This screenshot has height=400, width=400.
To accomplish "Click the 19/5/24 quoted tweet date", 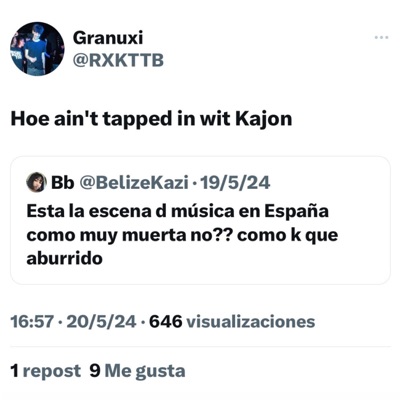I will (234, 183).
